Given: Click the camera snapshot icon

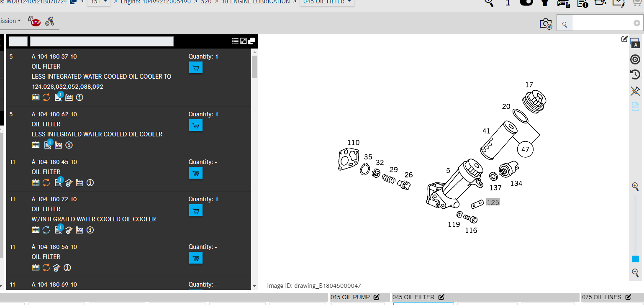Looking at the screenshot, I should [x=546, y=24].
